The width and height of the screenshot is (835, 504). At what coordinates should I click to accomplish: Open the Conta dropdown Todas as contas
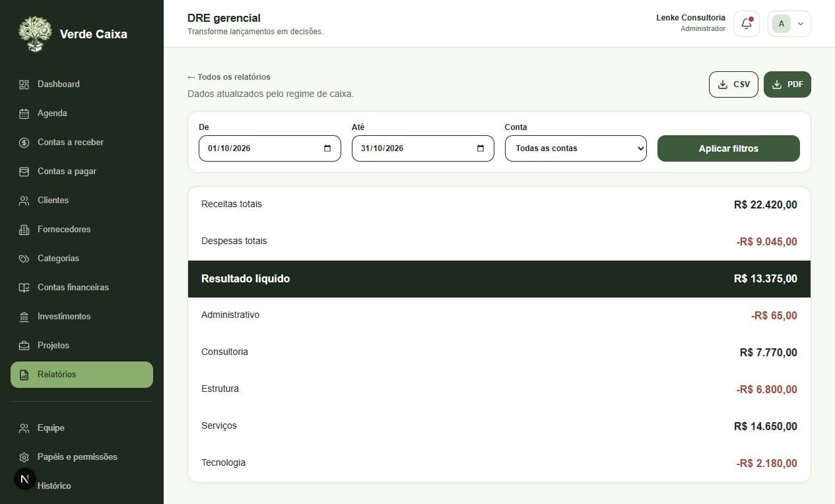[576, 148]
